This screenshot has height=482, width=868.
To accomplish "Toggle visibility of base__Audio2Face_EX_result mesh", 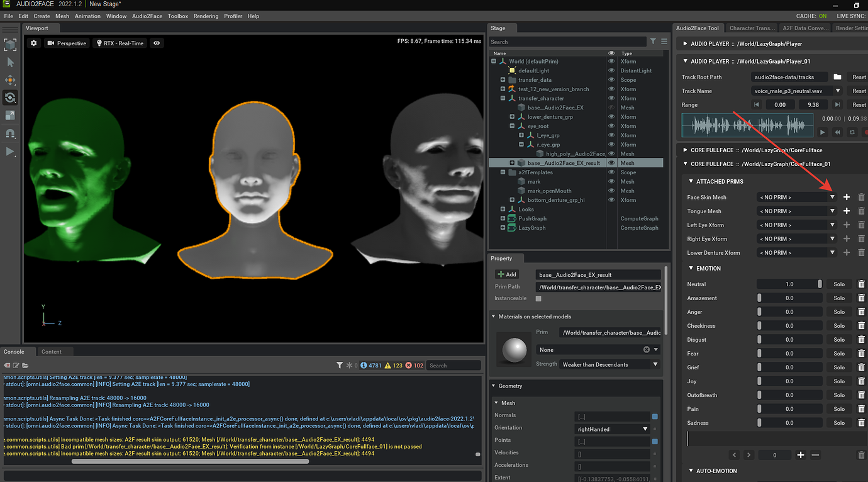I will tap(611, 163).
